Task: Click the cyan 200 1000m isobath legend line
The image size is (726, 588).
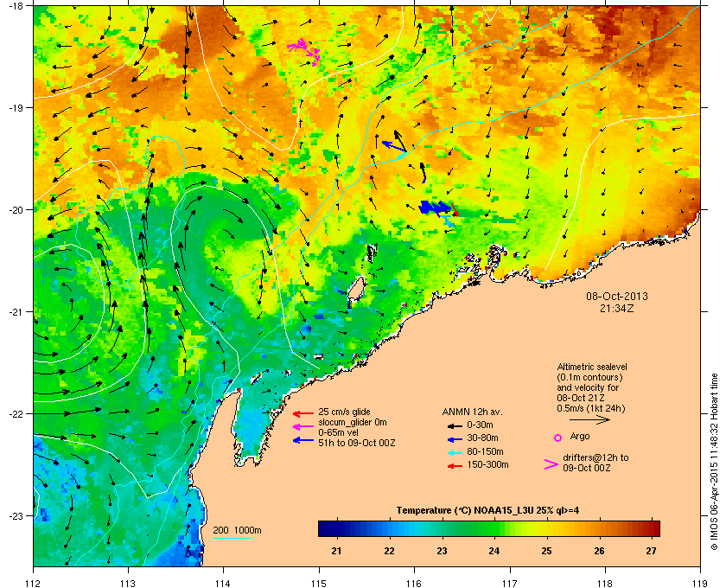Action: pyautogui.click(x=232, y=538)
